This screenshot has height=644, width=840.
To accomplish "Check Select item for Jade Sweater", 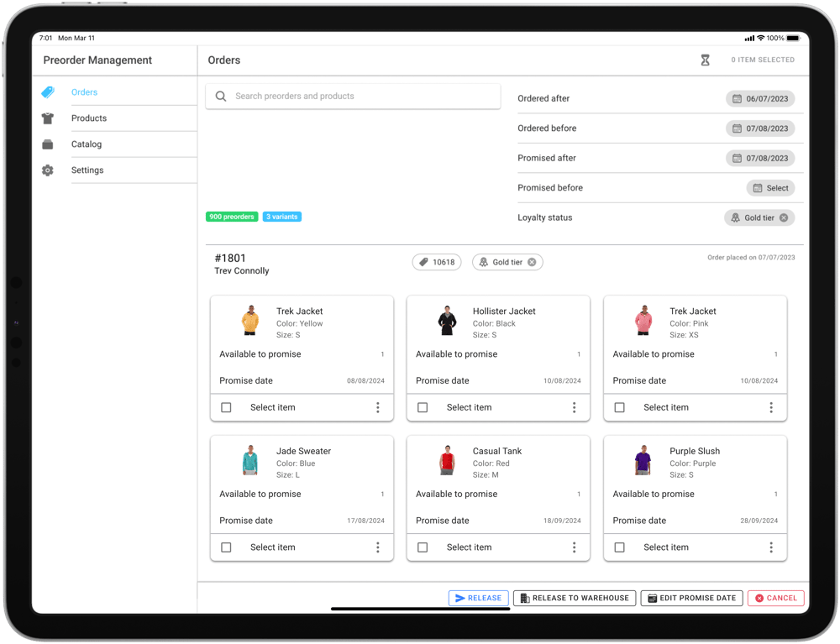I will 226,547.
